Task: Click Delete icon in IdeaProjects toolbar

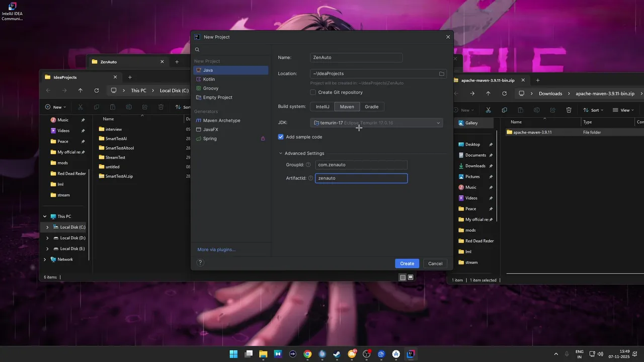Action: (161, 107)
